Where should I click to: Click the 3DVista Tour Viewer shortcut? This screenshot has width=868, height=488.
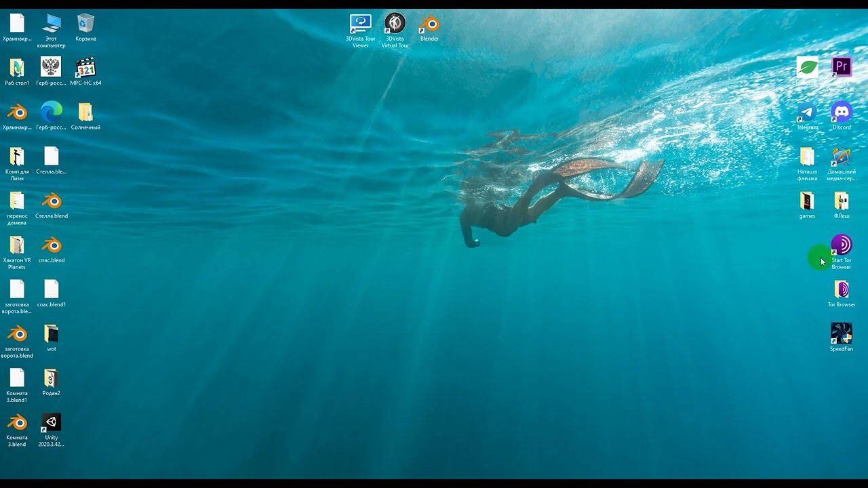(x=361, y=24)
